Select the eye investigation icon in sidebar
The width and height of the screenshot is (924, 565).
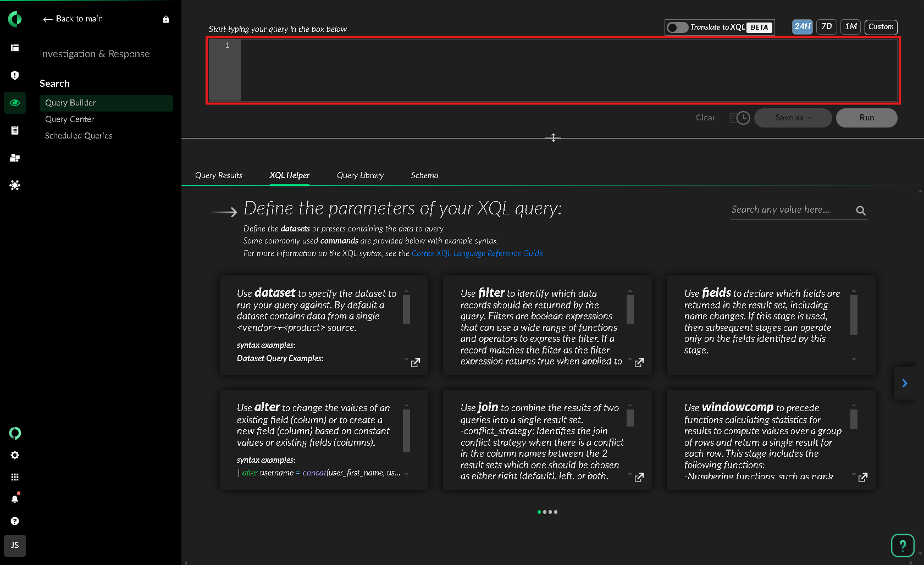pos(15,103)
